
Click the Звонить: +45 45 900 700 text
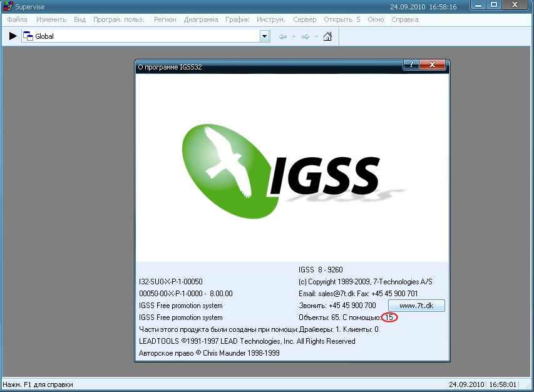[337, 306]
